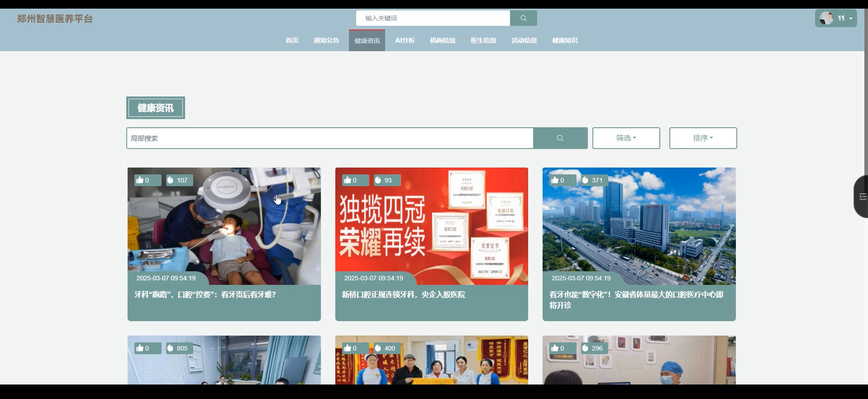The width and height of the screenshot is (868, 399).
Task: Open the 通知公告 nav tab
Action: pyautogui.click(x=326, y=40)
